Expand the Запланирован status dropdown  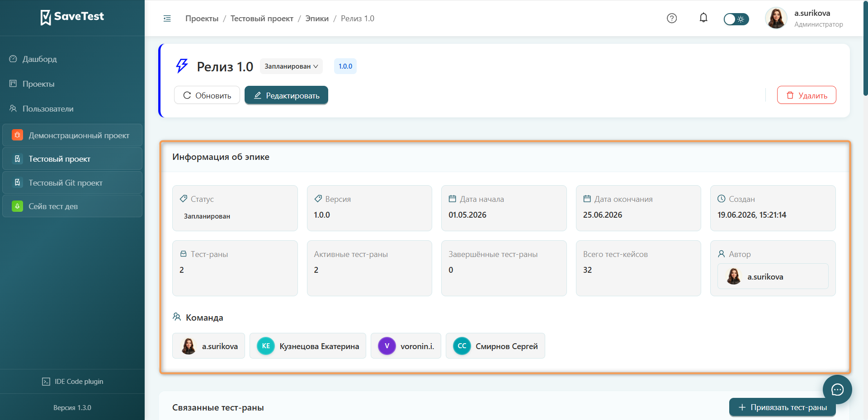click(x=291, y=66)
